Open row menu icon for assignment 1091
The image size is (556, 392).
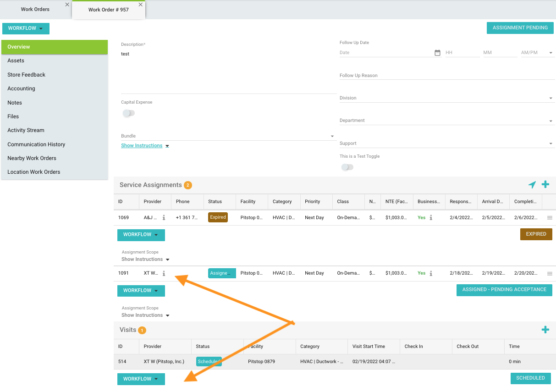point(550,274)
